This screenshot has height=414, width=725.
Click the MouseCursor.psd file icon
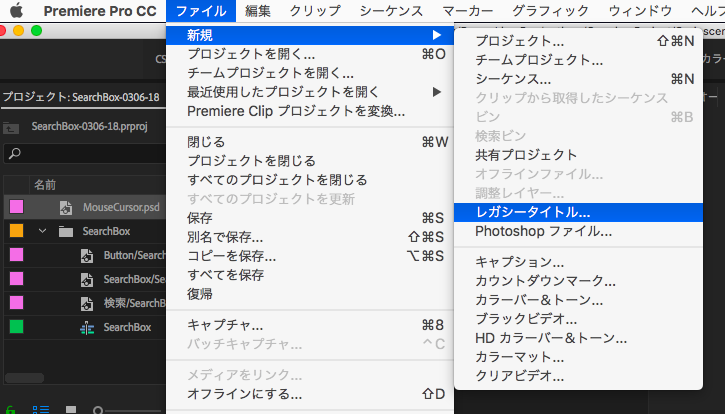click(x=66, y=208)
